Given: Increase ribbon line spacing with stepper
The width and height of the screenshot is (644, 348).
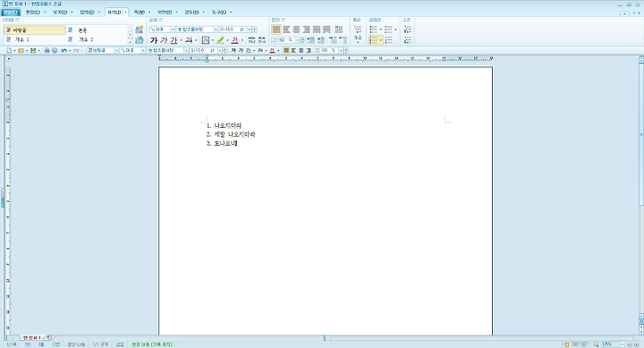Looking at the screenshot, I should click(x=303, y=38).
